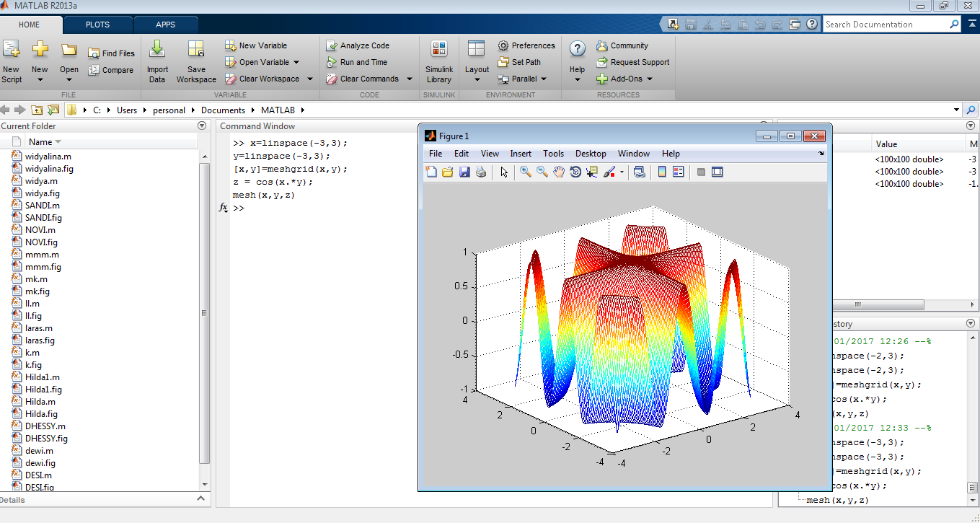The width and height of the screenshot is (980, 523).
Task: Save the current figure
Action: click(x=465, y=172)
